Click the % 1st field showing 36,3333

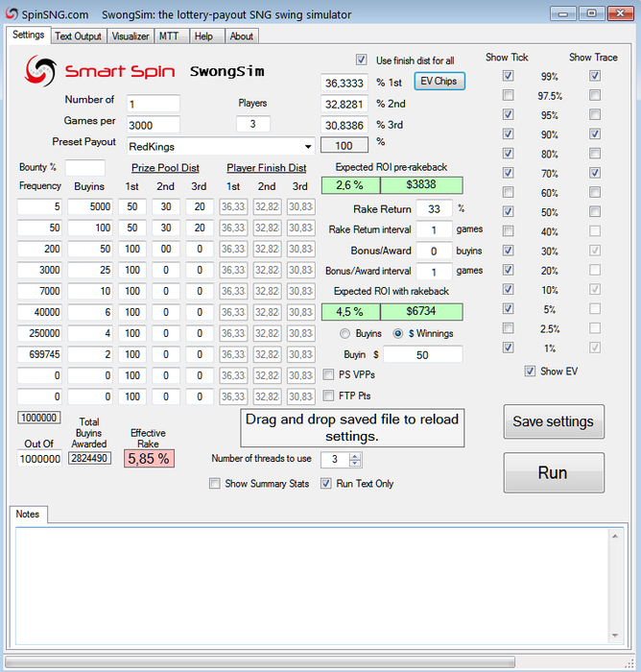point(344,83)
